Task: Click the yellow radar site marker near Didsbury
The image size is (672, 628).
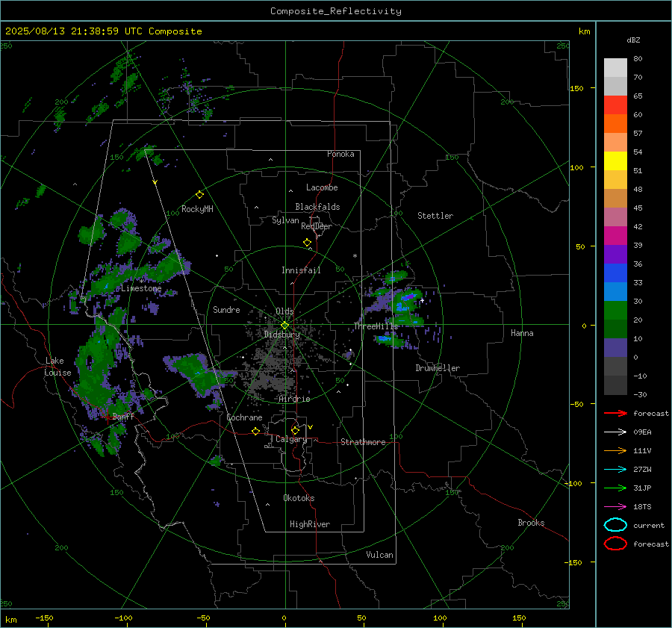Action: (284, 326)
